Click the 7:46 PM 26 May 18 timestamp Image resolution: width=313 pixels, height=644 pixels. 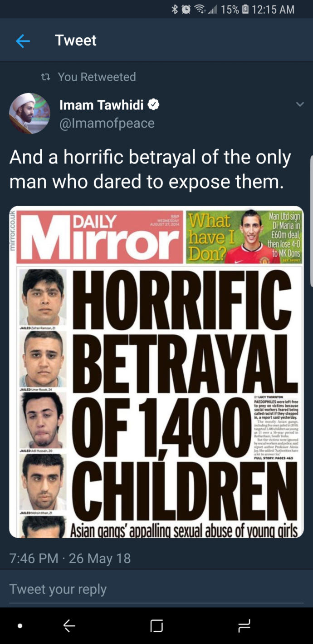70,558
